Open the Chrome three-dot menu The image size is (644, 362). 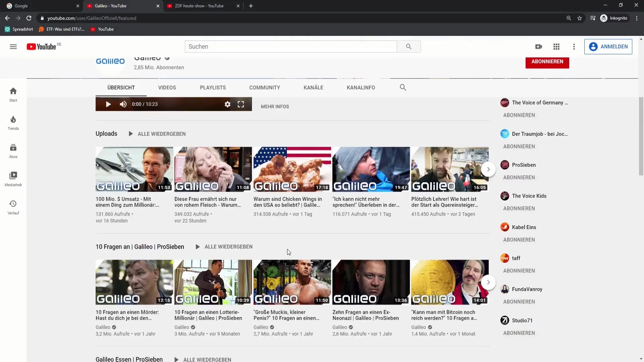click(x=637, y=18)
